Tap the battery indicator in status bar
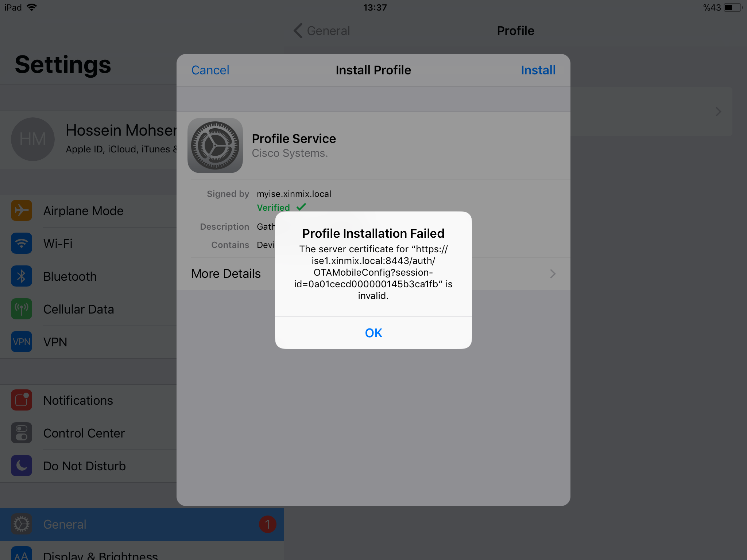 pos(733,7)
